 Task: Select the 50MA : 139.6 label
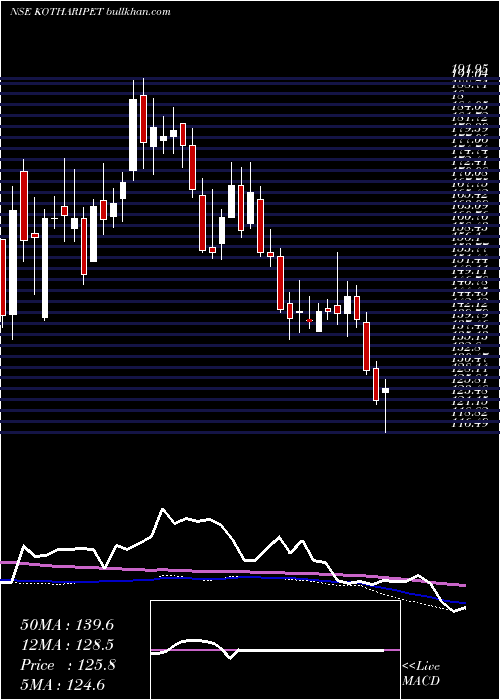coord(67,625)
